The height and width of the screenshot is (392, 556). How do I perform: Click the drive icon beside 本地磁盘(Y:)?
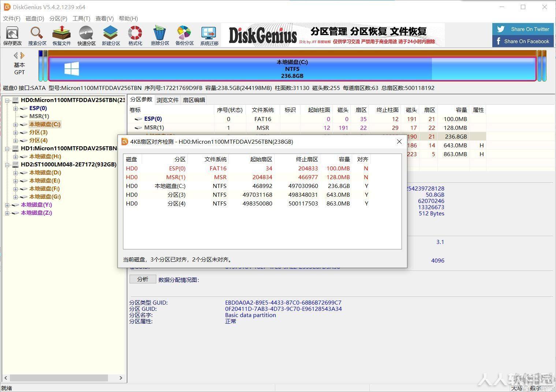tap(15, 205)
